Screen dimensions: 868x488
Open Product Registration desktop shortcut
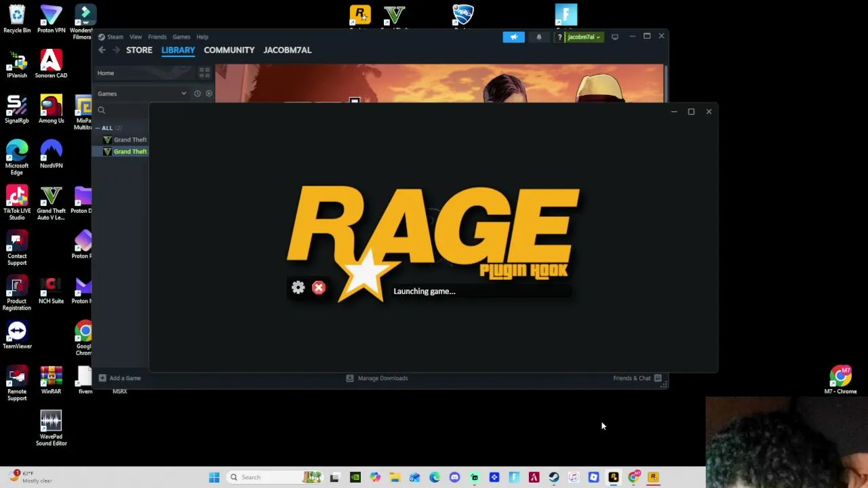[x=17, y=294]
